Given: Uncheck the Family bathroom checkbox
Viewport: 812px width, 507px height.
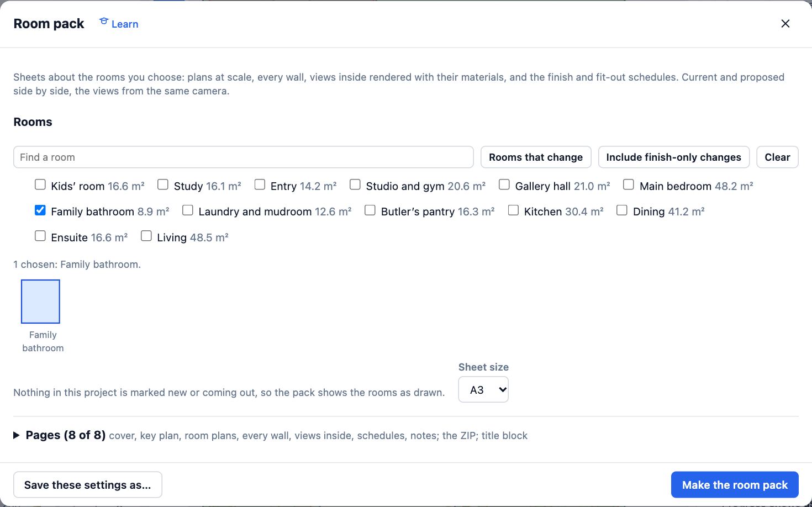Looking at the screenshot, I should click(x=40, y=210).
